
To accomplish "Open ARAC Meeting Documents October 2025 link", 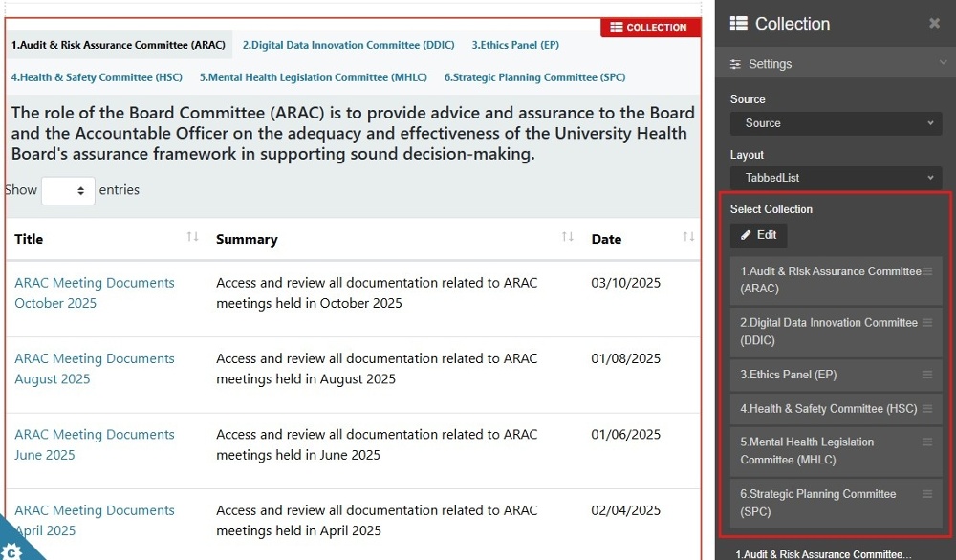I will click(x=95, y=293).
